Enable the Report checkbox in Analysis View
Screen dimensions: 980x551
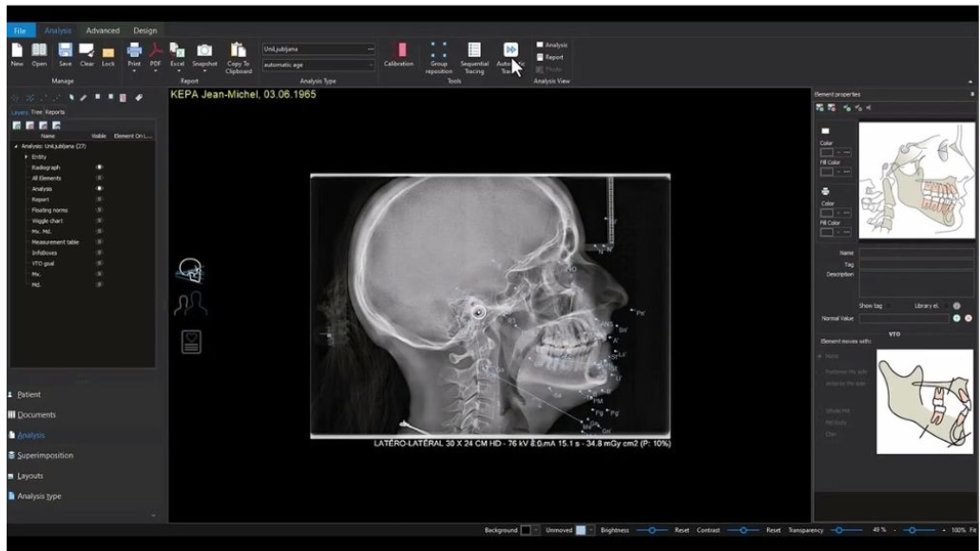click(540, 57)
